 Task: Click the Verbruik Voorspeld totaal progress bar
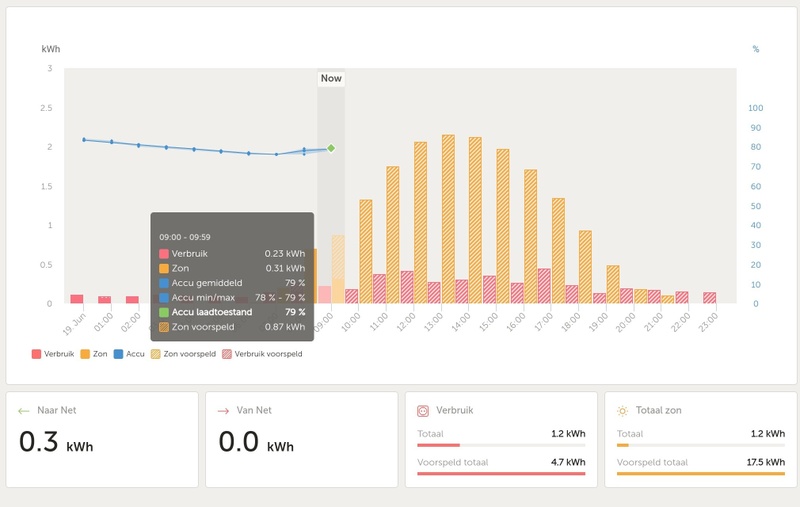tap(501, 474)
